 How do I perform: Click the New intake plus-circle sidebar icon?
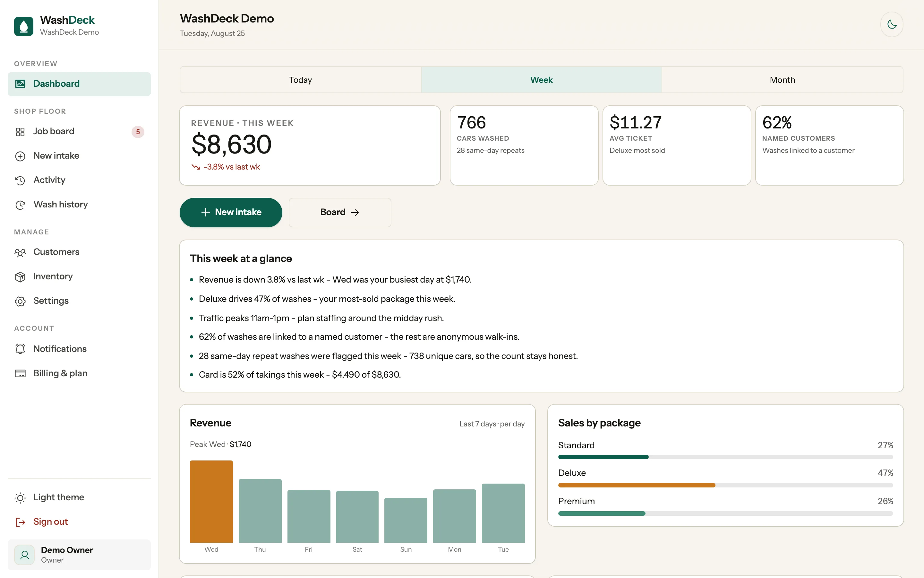(20, 156)
